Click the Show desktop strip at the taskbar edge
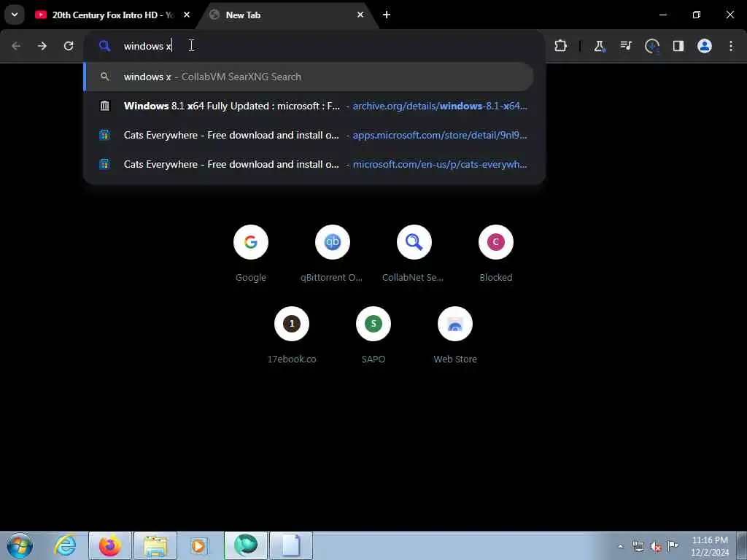Image resolution: width=747 pixels, height=560 pixels. (742, 545)
